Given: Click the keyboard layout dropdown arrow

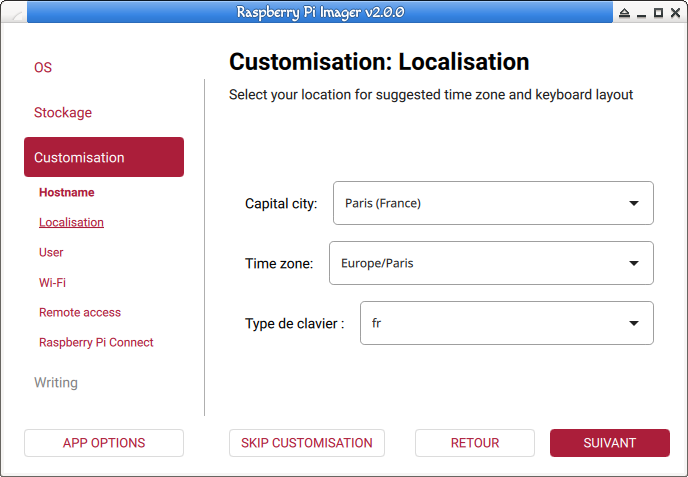Looking at the screenshot, I should [634, 323].
